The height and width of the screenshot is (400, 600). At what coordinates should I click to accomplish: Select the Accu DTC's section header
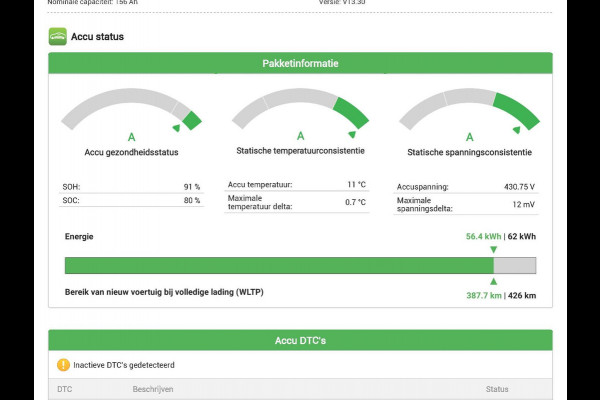pyautogui.click(x=300, y=341)
